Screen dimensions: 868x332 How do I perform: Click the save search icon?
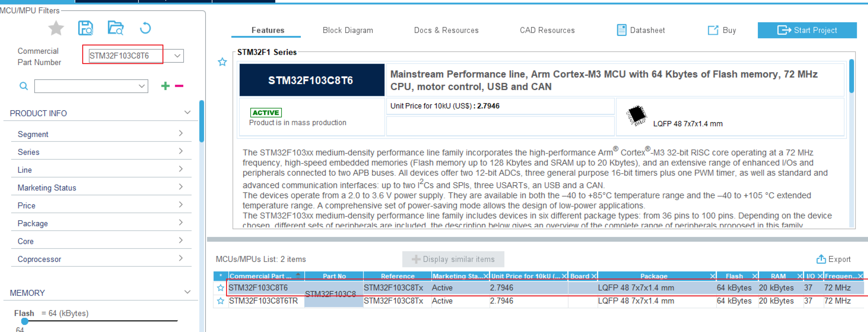85,28
